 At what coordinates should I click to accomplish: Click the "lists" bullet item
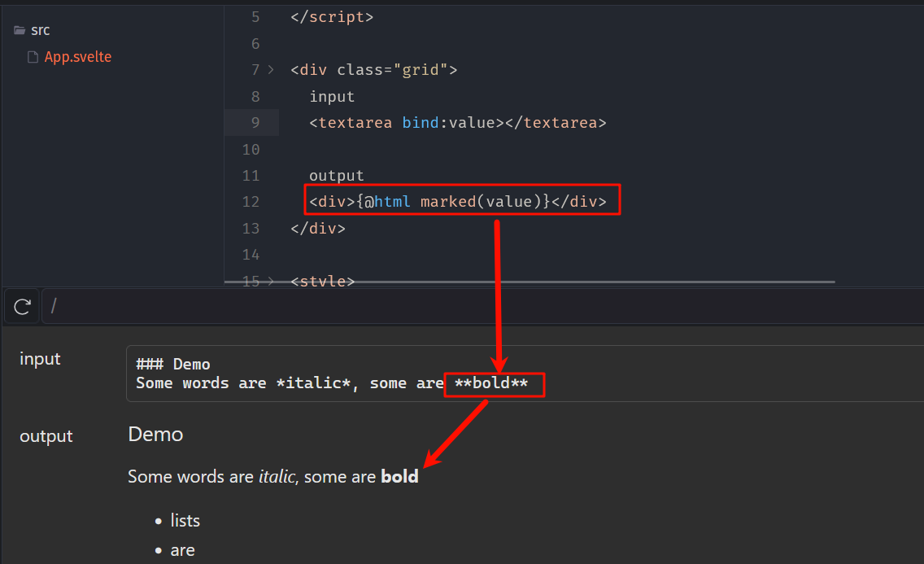pyautogui.click(x=185, y=521)
